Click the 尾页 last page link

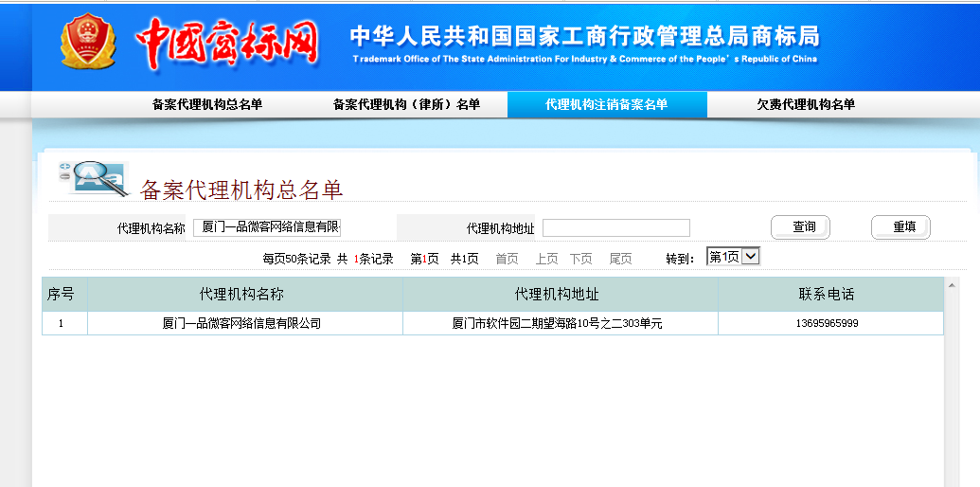[x=620, y=259]
